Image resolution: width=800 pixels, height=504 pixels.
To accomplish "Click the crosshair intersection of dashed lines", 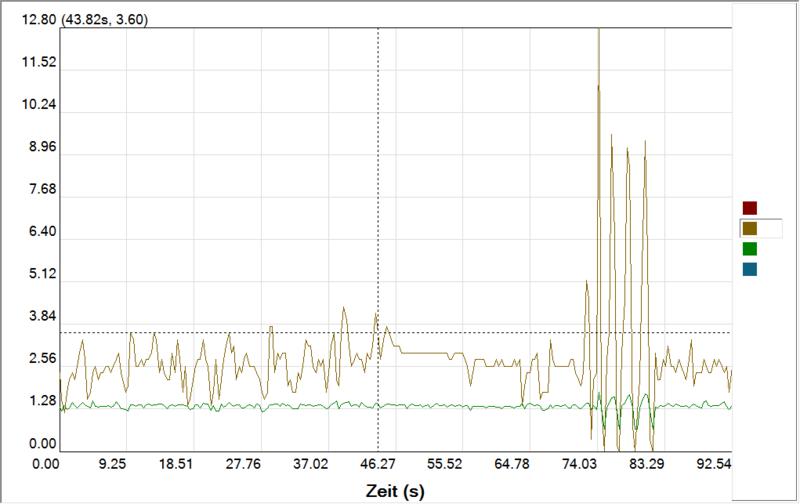I will (x=378, y=332).
